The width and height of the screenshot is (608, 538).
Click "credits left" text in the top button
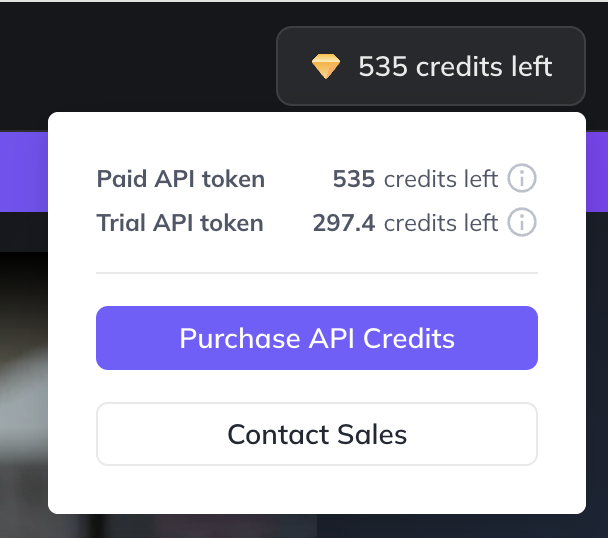(484, 66)
